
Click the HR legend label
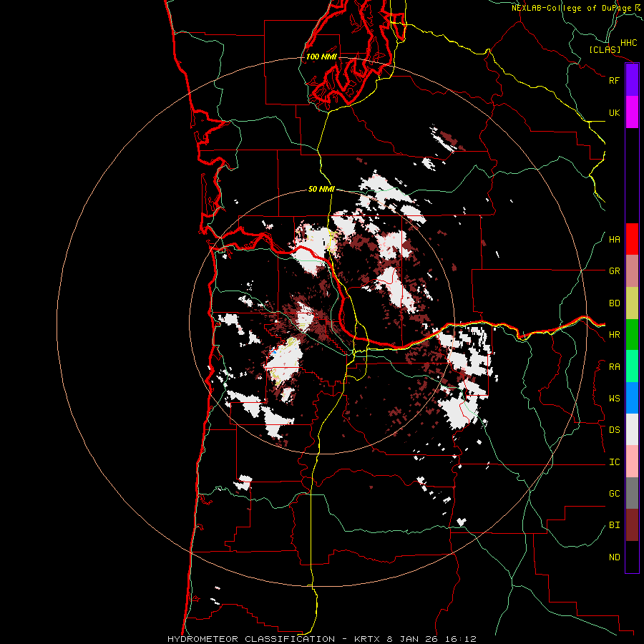click(x=614, y=335)
